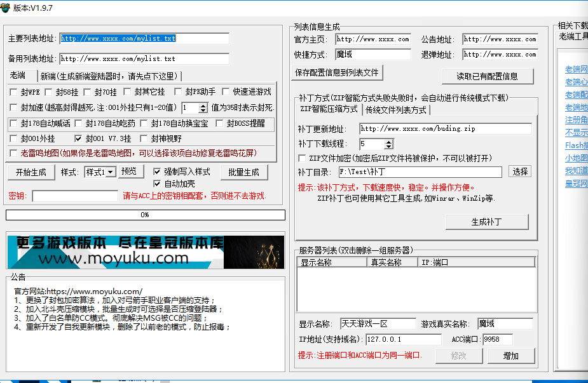Uncheck the 封001 V7.3挂 checkbox
The image size is (588, 383).
(78, 138)
